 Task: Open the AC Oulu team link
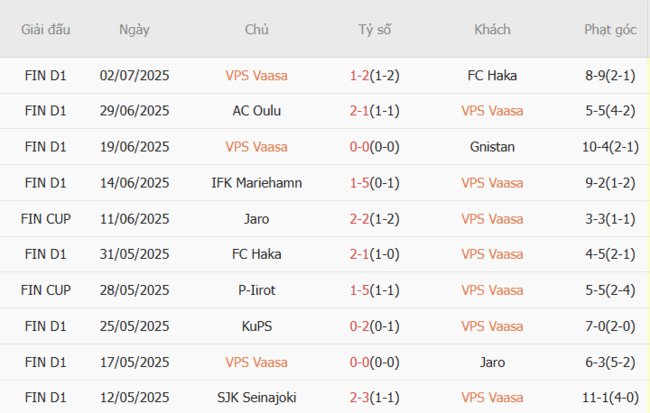point(256,111)
